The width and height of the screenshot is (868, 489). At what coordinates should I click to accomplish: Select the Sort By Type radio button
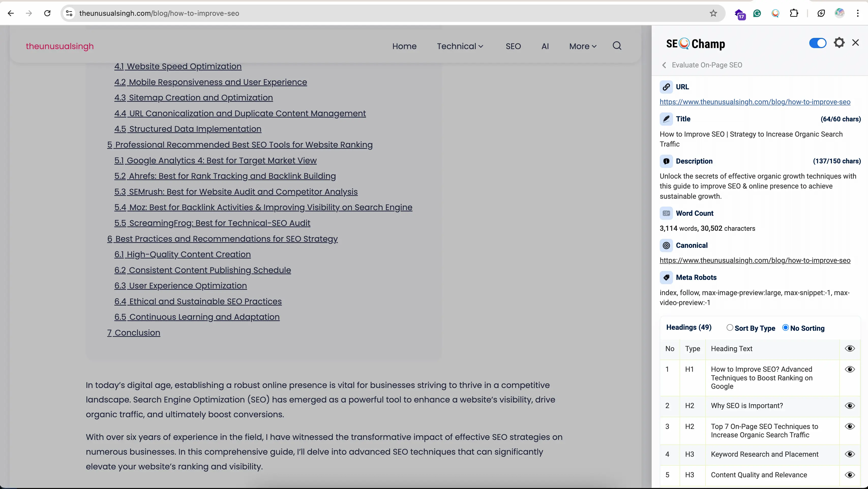tap(729, 327)
